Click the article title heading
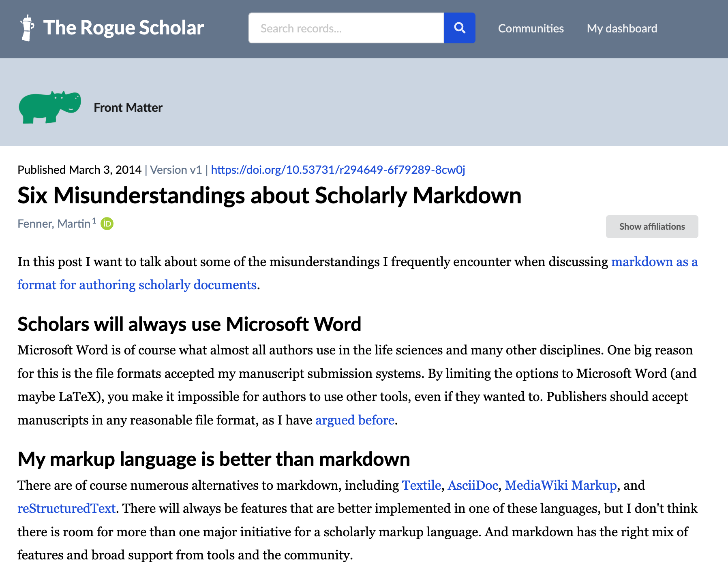Image resolution: width=728 pixels, height=576 pixels. (x=269, y=196)
